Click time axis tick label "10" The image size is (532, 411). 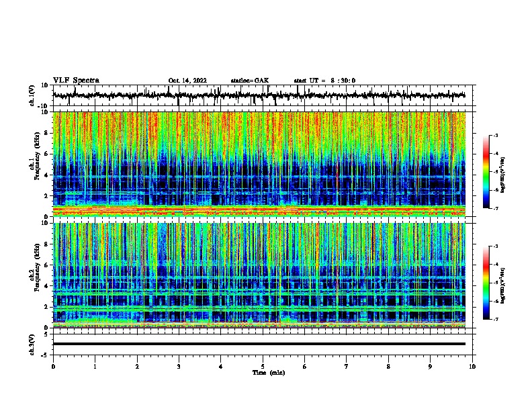click(472, 367)
